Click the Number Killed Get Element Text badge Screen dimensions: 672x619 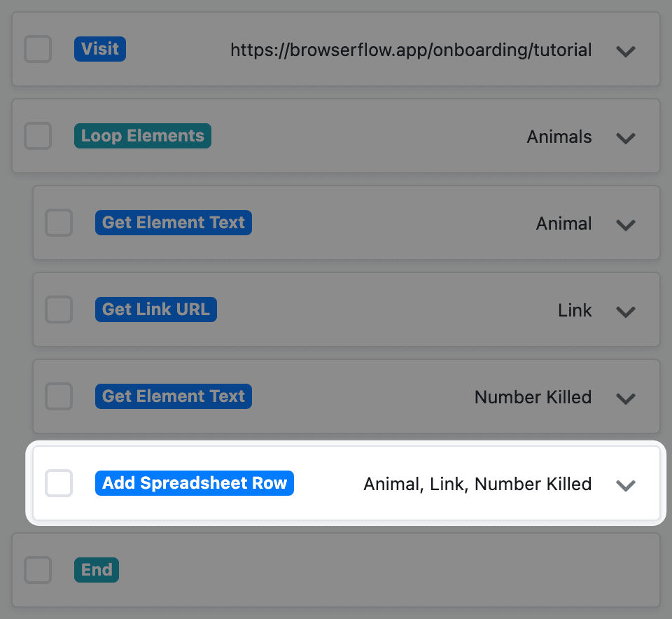coord(173,396)
